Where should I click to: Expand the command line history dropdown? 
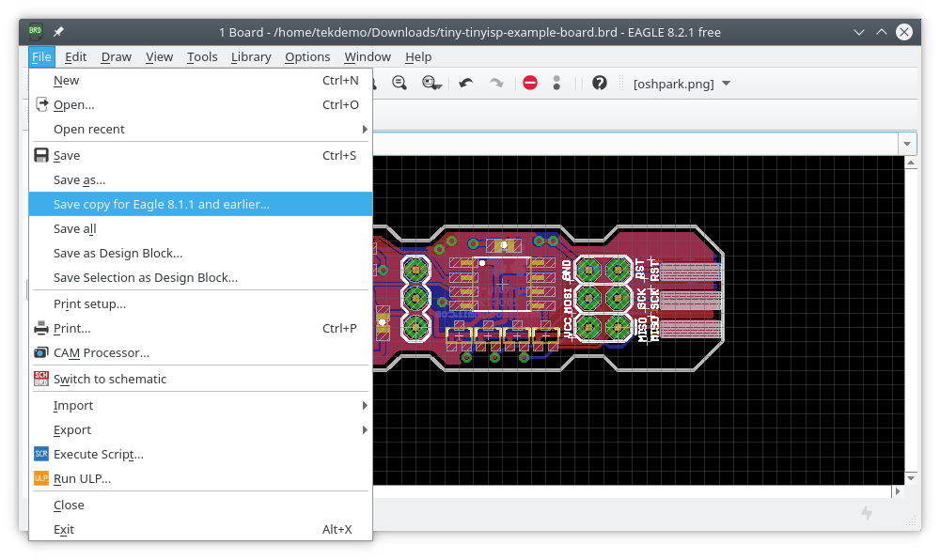coord(907,144)
